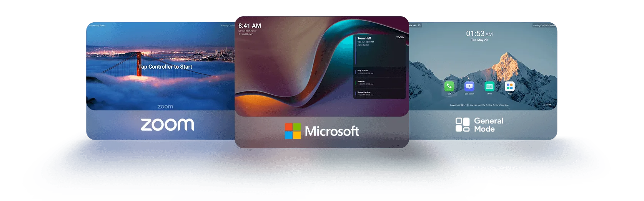
Task: Click the Tap Controller to Start text
Action: click(x=165, y=67)
